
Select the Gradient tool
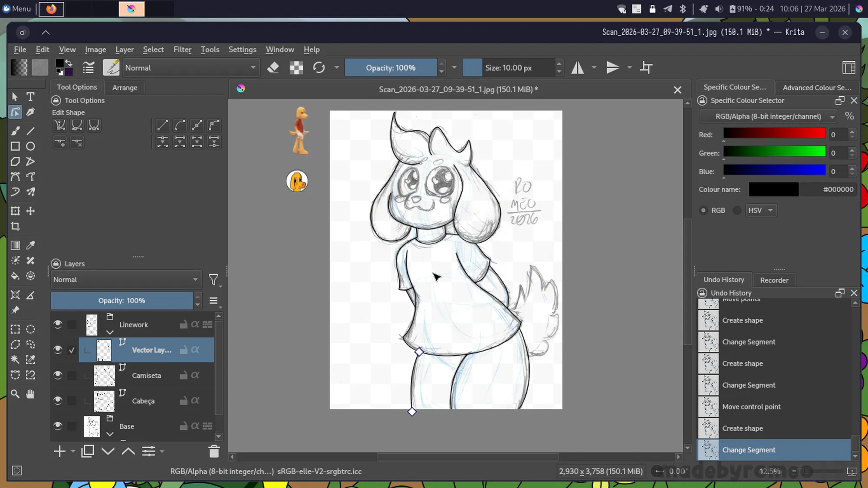pyautogui.click(x=15, y=245)
